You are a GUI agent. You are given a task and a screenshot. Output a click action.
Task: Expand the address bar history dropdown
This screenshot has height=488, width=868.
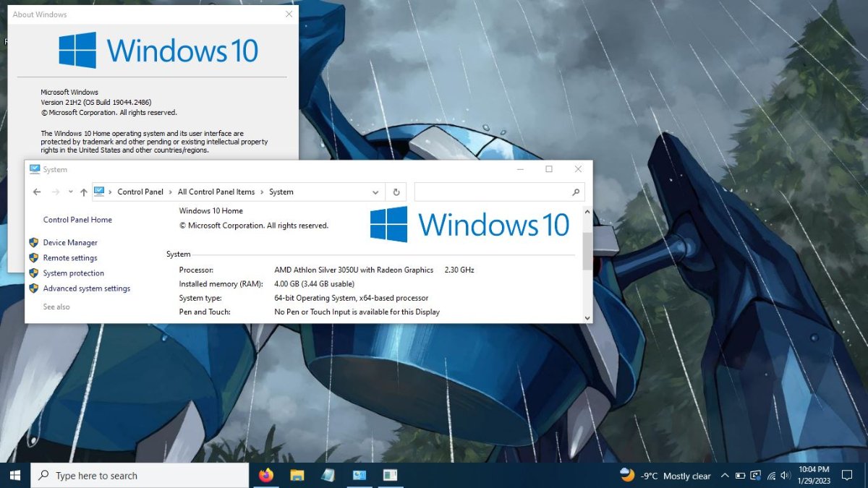coord(375,192)
